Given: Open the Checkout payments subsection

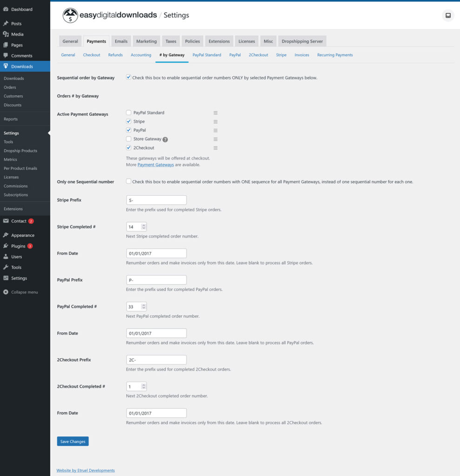Looking at the screenshot, I should 92,55.
